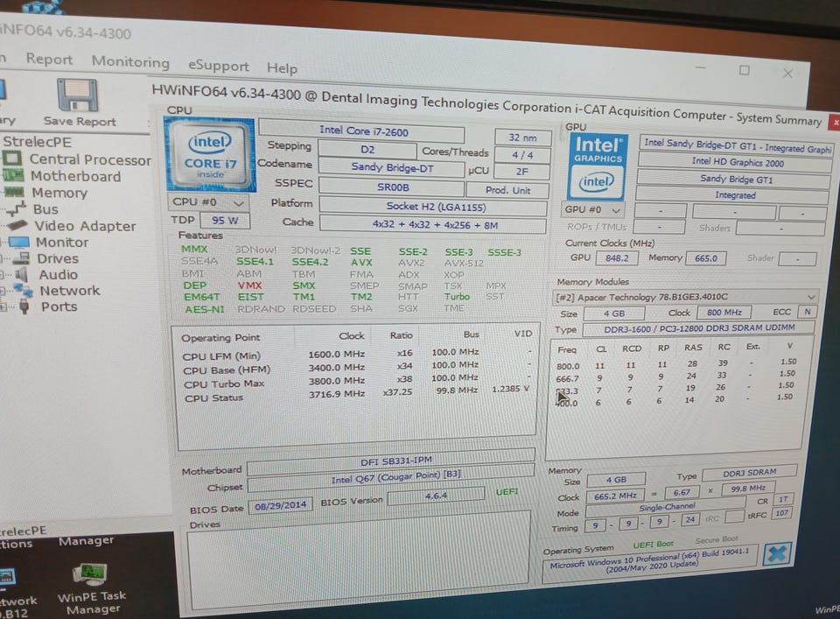Click the Central Processor tree label
This screenshot has width=840, height=619.
[x=90, y=159]
